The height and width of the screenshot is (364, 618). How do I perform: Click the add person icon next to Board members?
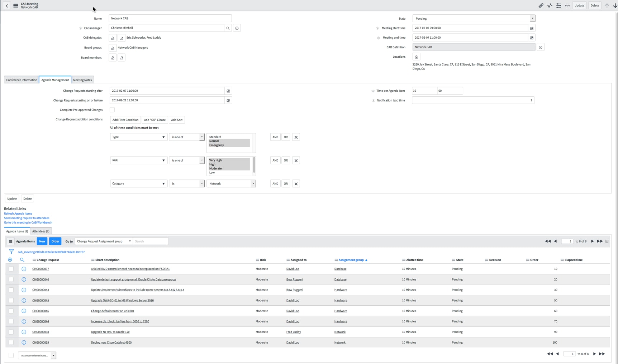click(121, 57)
